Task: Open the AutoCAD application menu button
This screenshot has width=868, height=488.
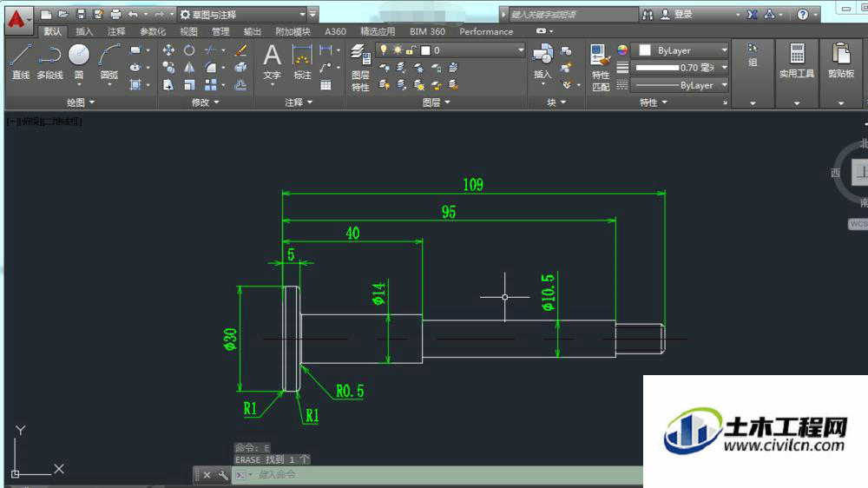Action: [x=19, y=19]
